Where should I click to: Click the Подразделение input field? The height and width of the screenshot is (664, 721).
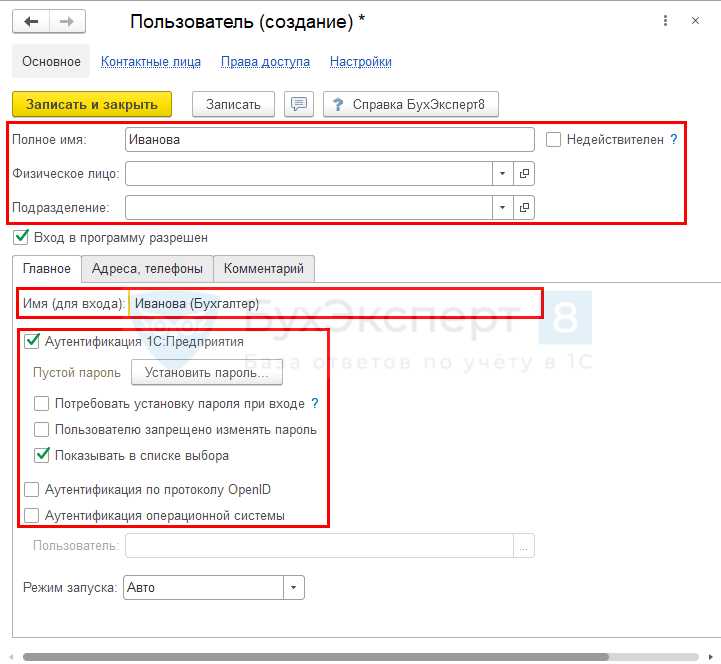pos(309,207)
